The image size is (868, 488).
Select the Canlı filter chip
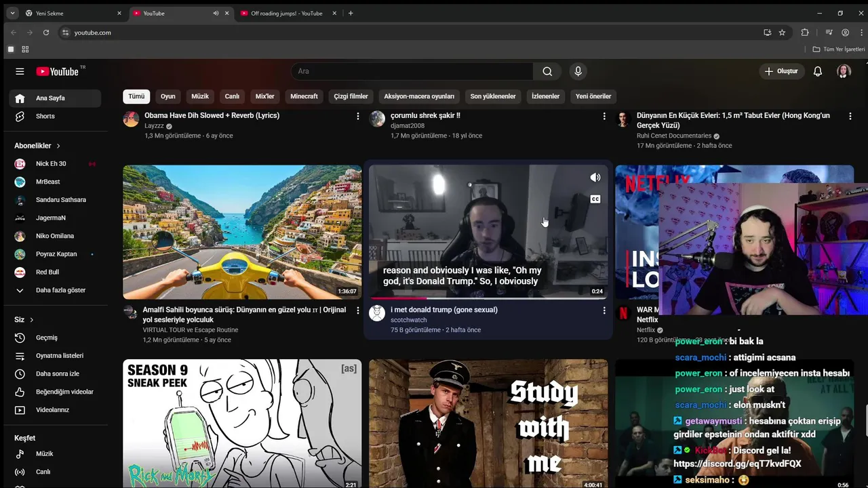[232, 96]
